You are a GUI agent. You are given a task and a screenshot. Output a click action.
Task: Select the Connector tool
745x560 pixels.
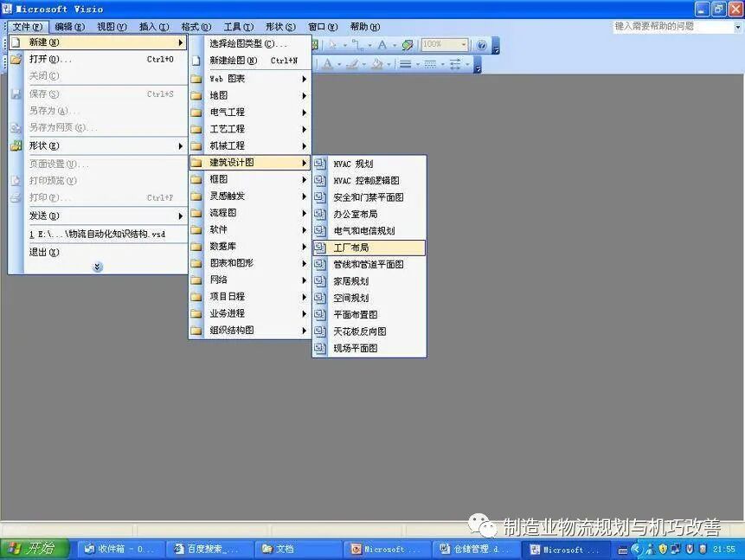(x=359, y=43)
